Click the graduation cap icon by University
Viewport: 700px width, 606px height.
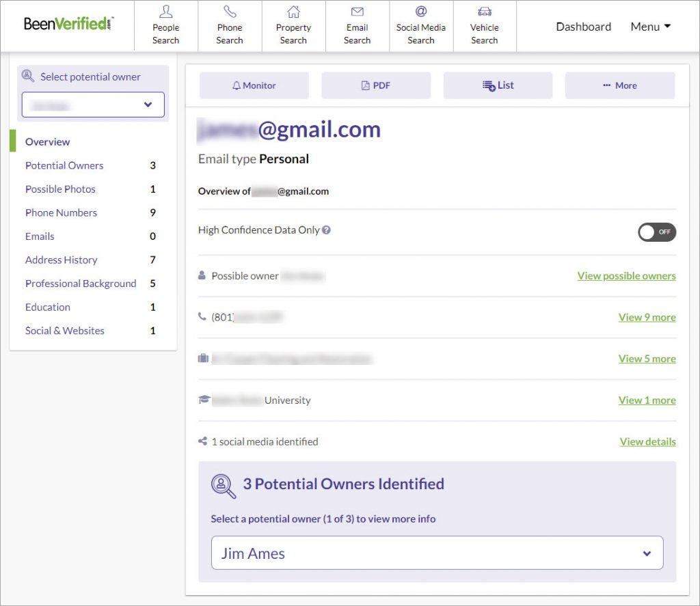(204, 400)
